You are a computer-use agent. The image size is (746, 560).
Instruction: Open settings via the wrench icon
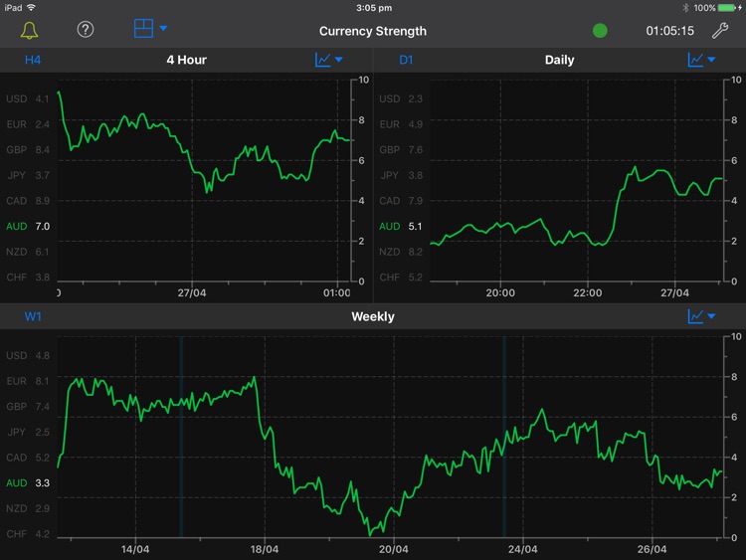[720, 31]
